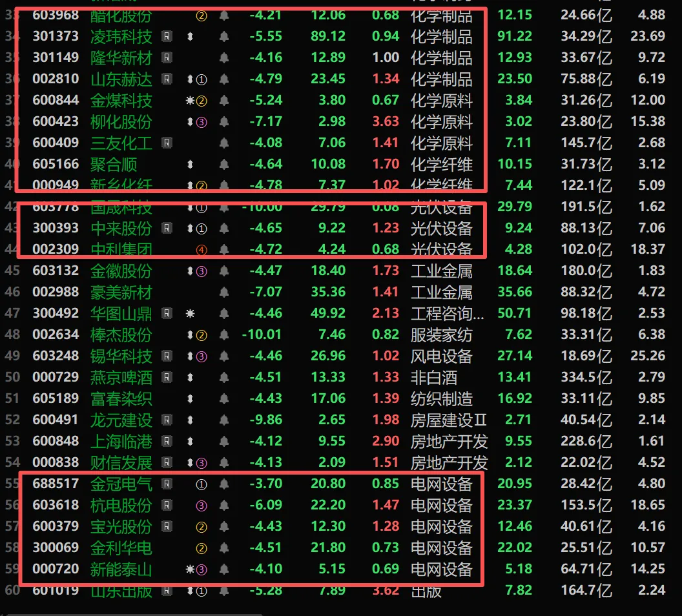Select stock code 600844
682x616 pixels.
tap(56, 100)
